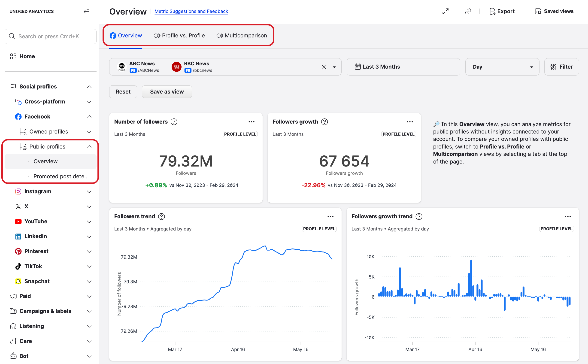Click the help icon next to Followers growth
Screen dimensions: 588x364
(324, 122)
